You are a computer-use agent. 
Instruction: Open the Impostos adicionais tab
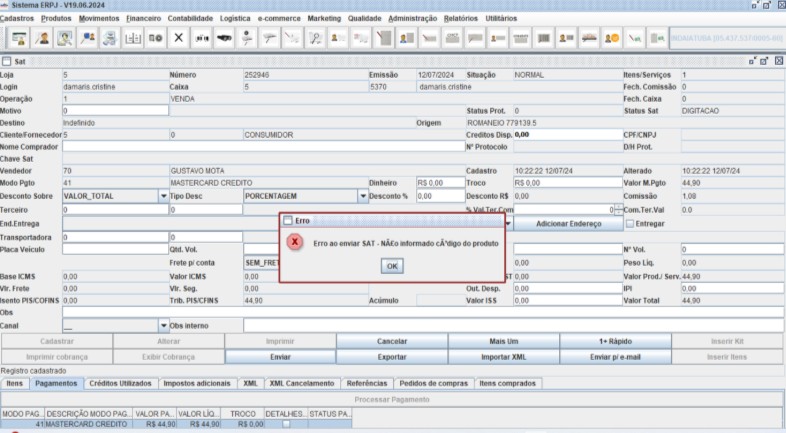197,383
